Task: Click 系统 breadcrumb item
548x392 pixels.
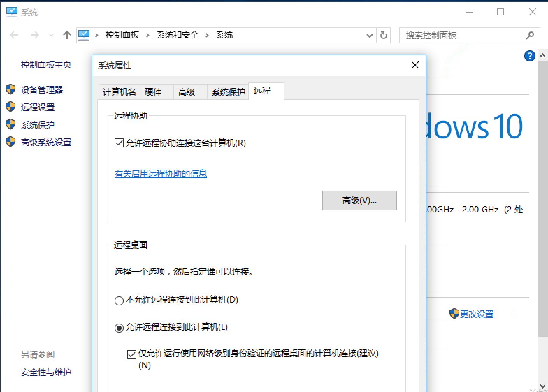Action: 224,35
